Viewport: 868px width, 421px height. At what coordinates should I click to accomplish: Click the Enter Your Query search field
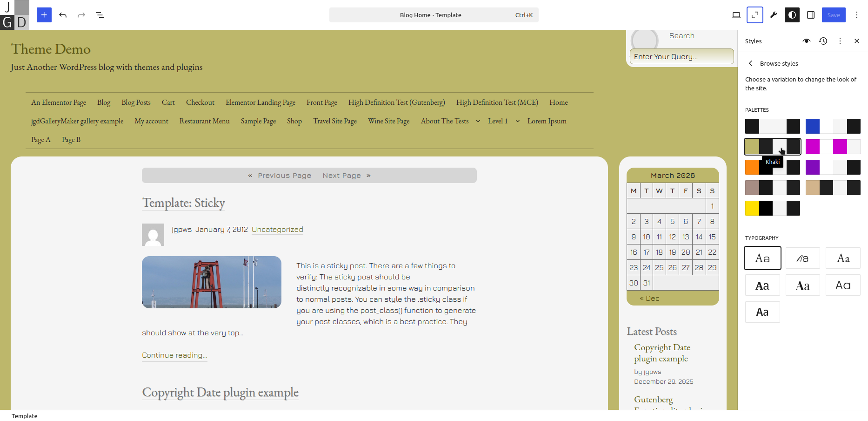tap(681, 57)
